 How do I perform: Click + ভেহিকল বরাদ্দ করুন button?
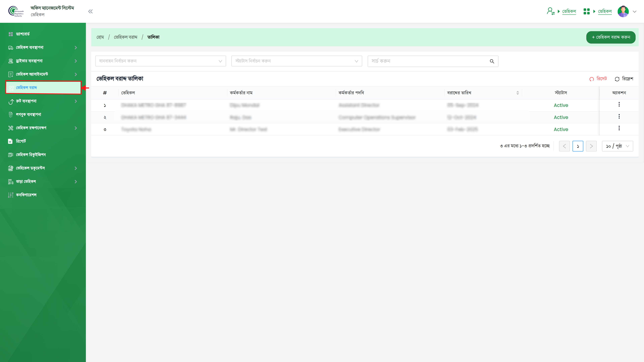(x=611, y=37)
